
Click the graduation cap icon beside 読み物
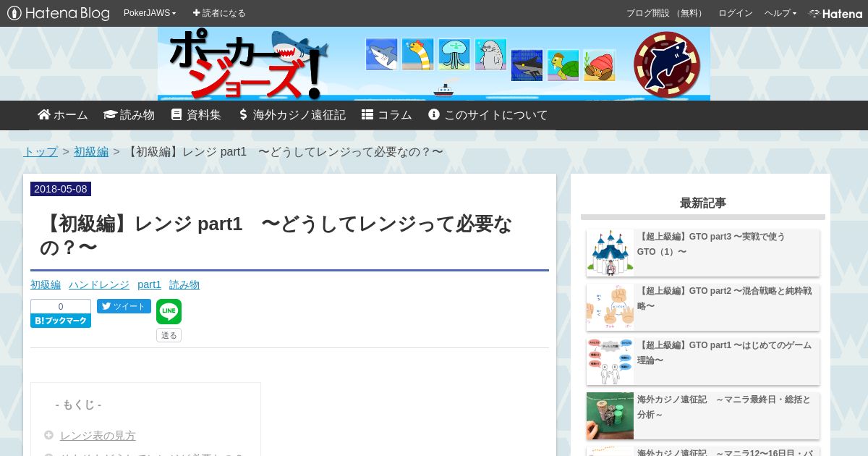click(x=110, y=114)
